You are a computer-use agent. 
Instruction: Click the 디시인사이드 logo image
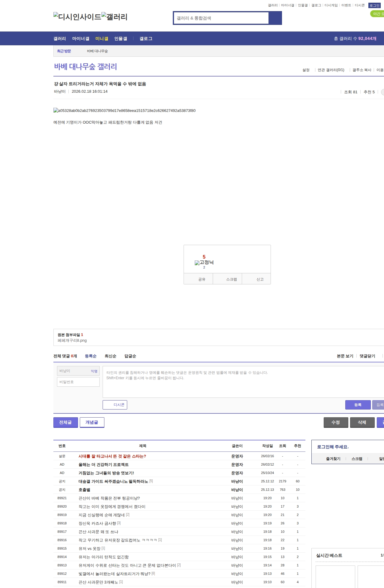coord(77,17)
